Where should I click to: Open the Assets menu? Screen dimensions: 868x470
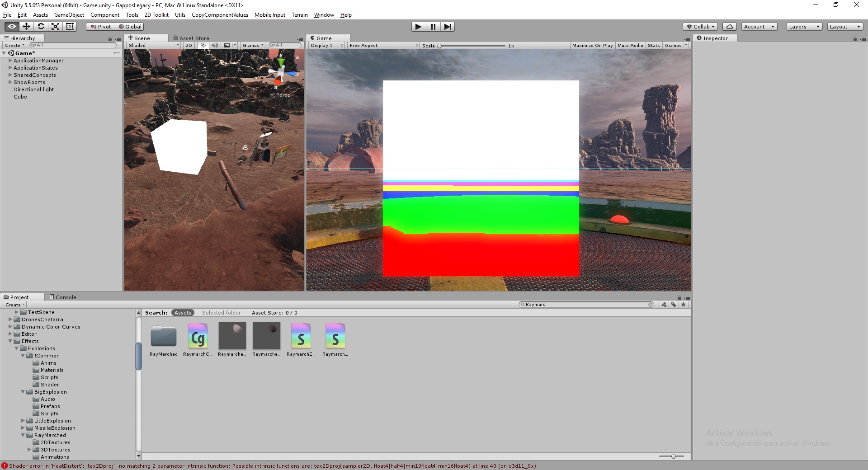coord(40,15)
